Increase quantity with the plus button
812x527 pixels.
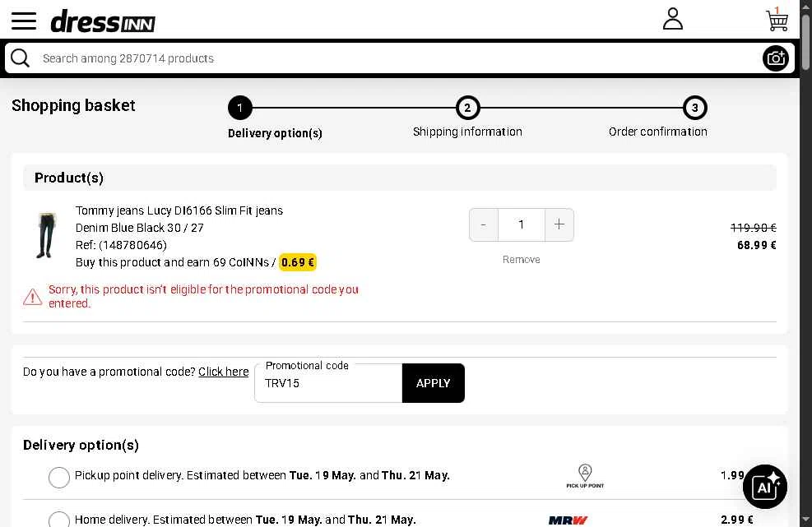point(559,224)
